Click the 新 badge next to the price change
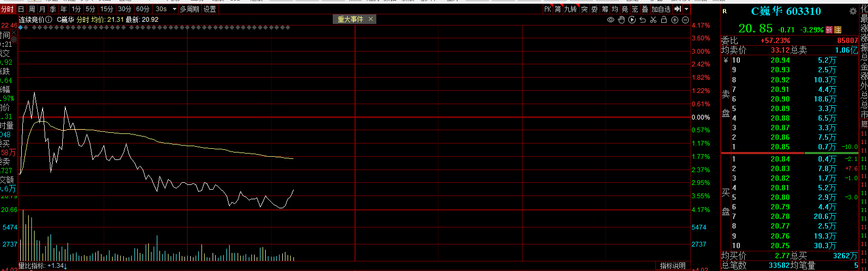This screenshot has width=868, height=271. click(x=829, y=30)
